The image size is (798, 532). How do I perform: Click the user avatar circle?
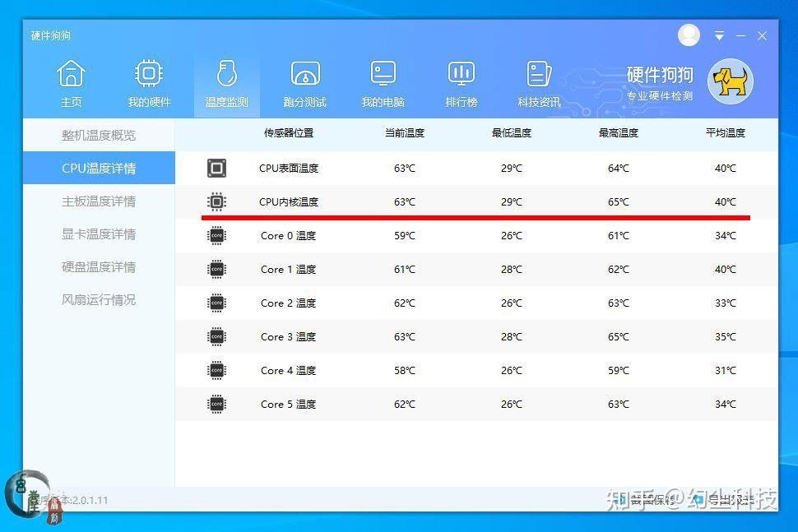pyautogui.click(x=688, y=35)
